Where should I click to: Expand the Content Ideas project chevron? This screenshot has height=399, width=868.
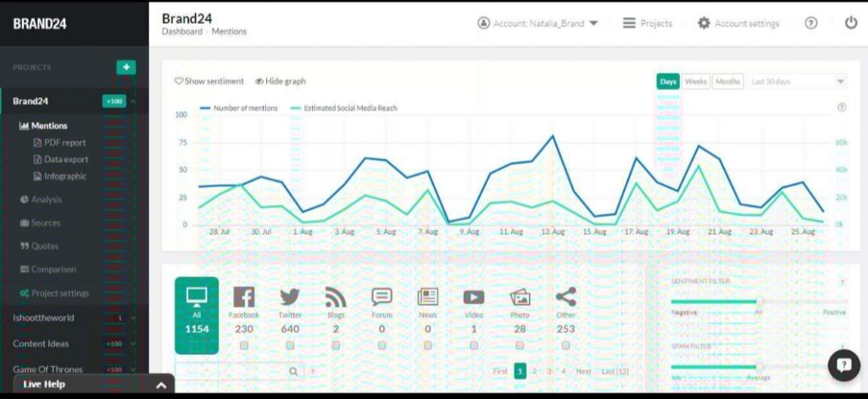click(133, 344)
